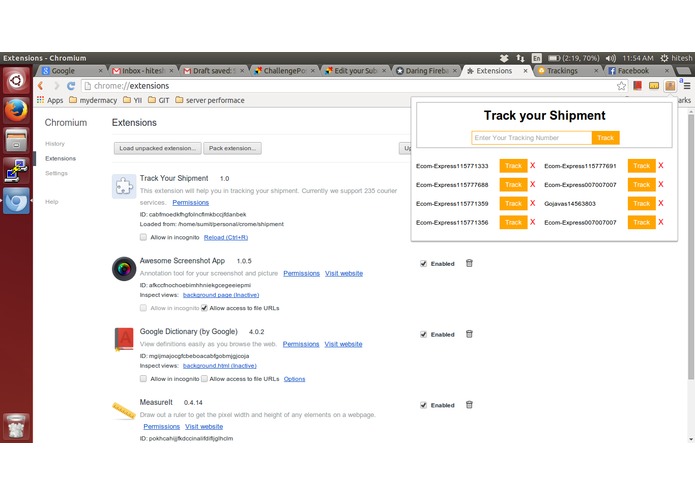Image resolution: width=695 pixels, height=494 pixels.
Task: Open Reload (Ctrl+R) link
Action: click(226, 237)
